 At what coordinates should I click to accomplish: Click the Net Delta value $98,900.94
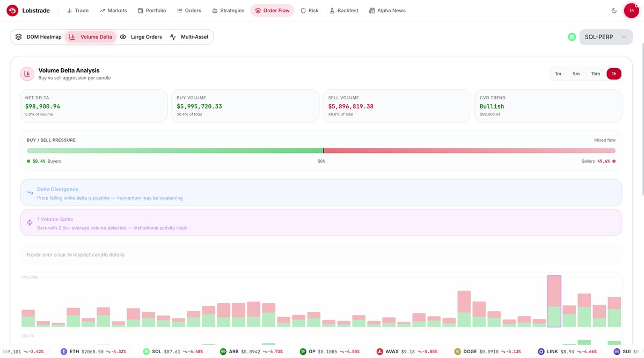click(42, 106)
